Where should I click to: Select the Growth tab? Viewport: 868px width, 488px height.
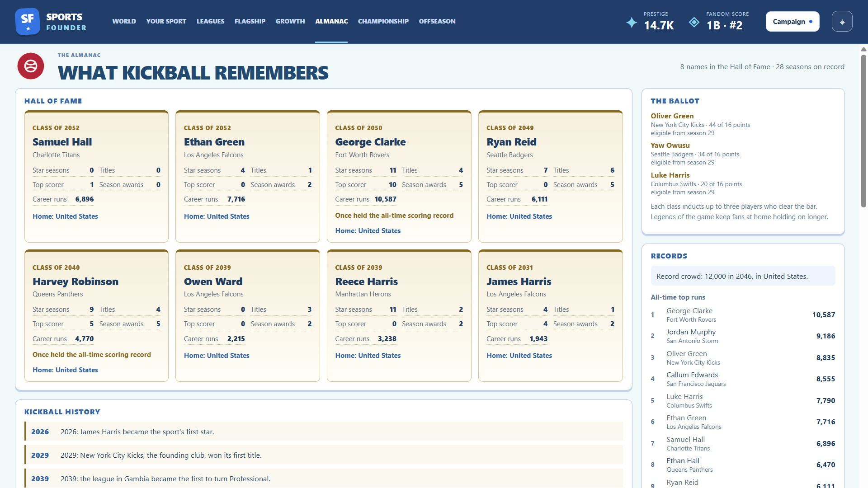coord(290,21)
